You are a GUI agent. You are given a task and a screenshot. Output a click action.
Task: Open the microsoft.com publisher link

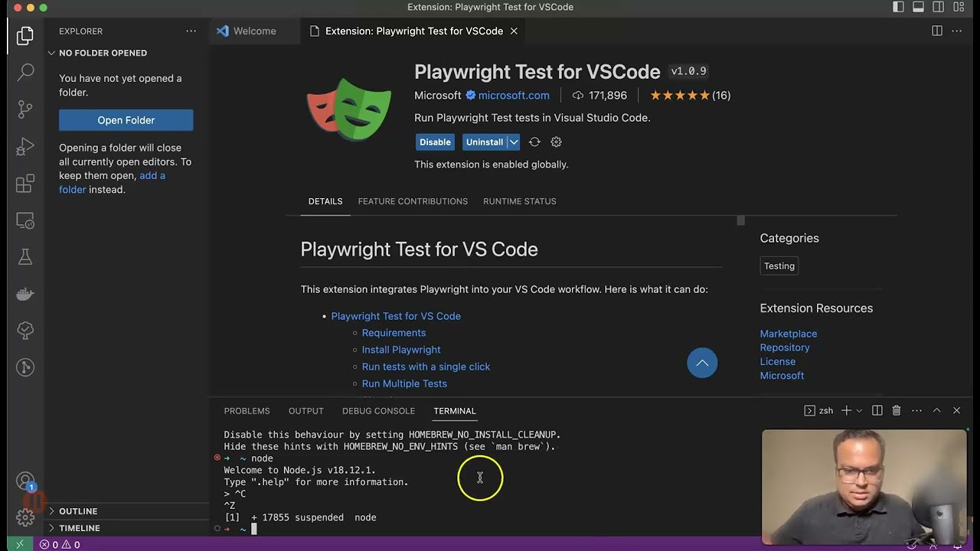click(x=514, y=96)
